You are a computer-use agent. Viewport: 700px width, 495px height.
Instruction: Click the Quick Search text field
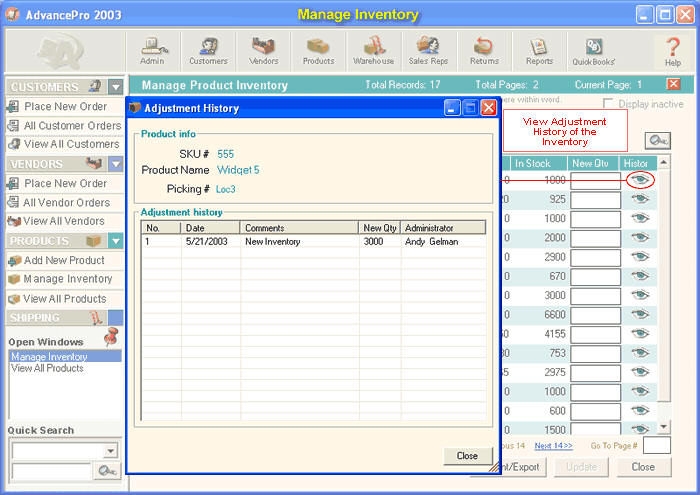tap(51, 471)
